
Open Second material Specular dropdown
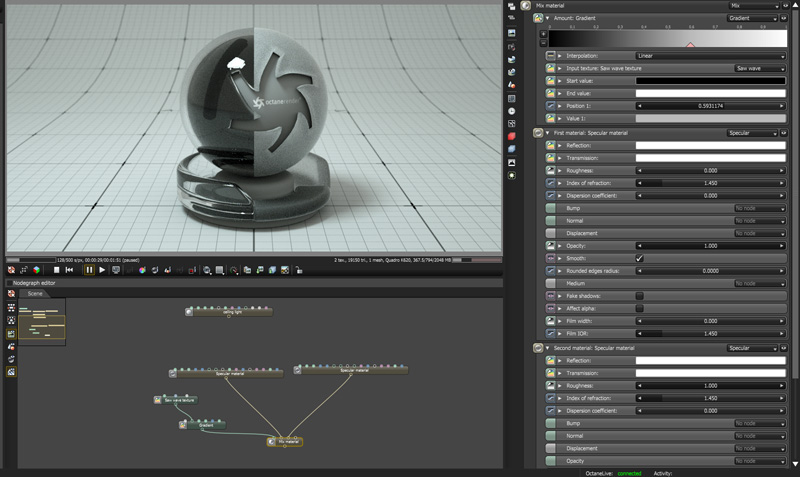752,348
